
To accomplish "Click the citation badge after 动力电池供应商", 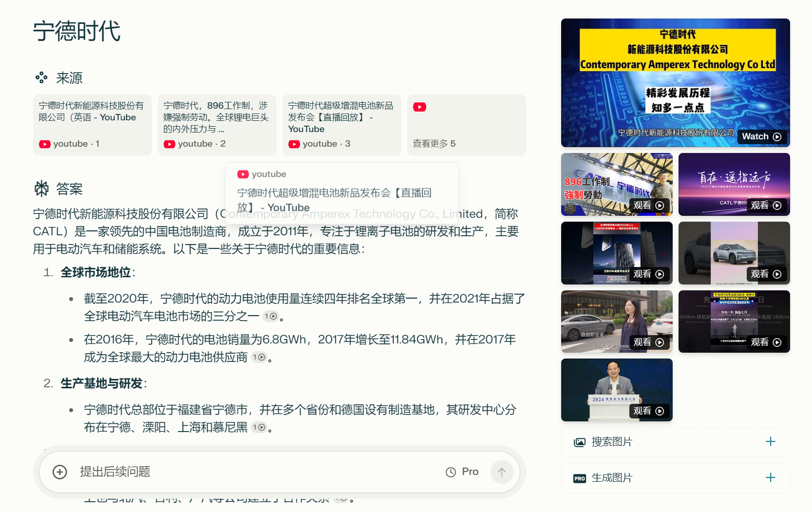I will tap(259, 358).
